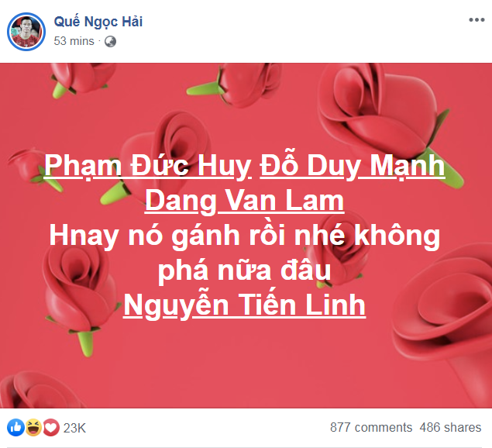The image size is (492, 448).
Task: Open the 877 comments link
Action: click(371, 427)
